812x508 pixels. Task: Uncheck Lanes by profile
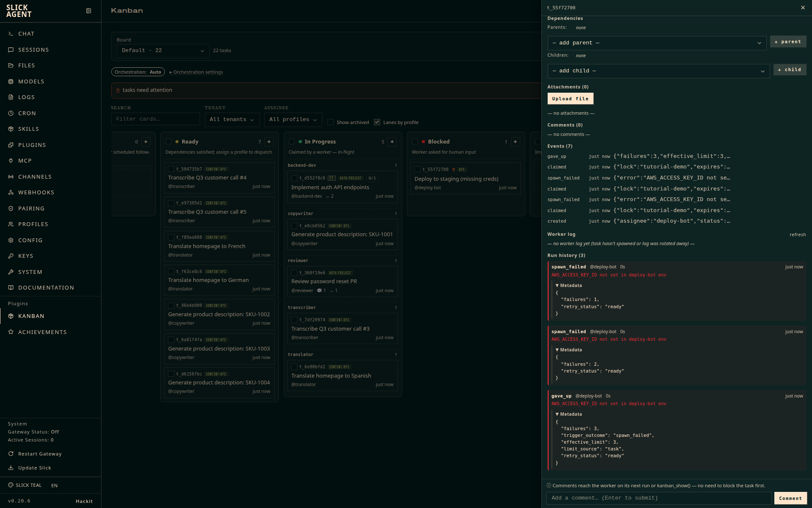pos(377,122)
